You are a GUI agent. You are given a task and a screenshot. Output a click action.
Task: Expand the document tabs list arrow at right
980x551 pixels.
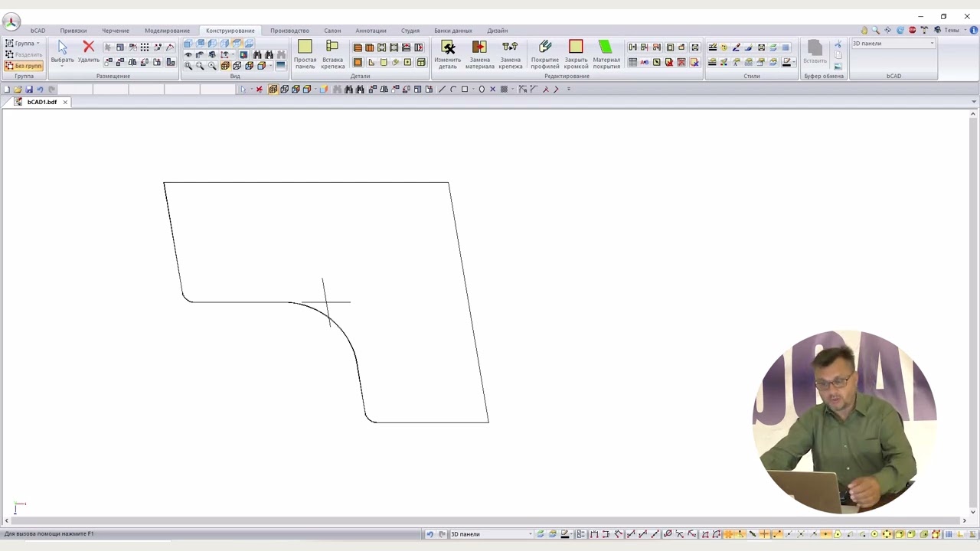click(974, 102)
